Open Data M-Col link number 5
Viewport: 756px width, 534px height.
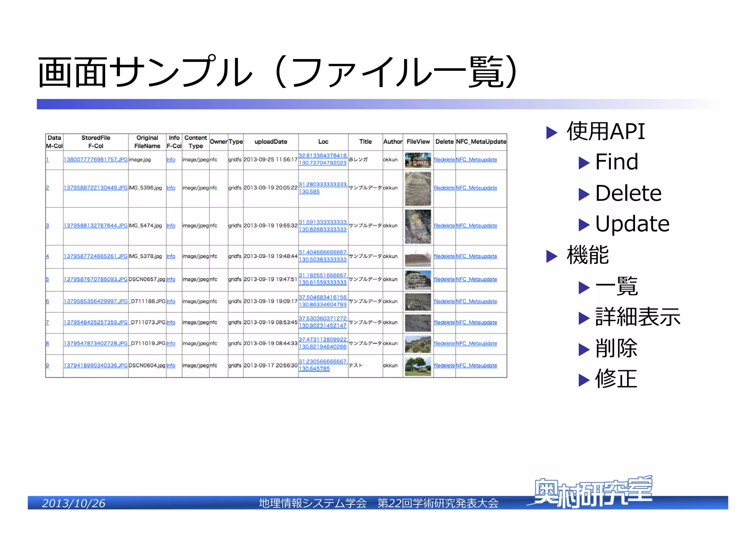coord(47,279)
